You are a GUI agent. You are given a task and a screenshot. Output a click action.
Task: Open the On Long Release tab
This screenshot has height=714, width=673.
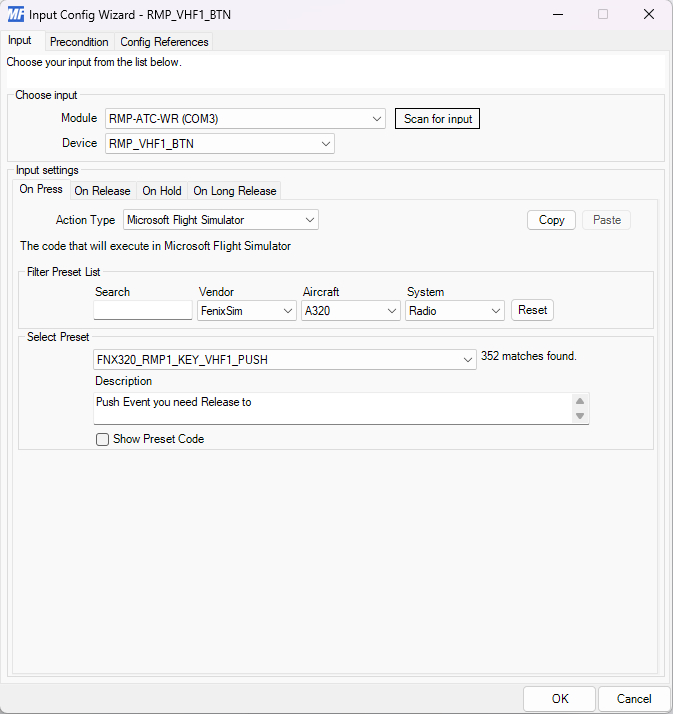tap(234, 191)
